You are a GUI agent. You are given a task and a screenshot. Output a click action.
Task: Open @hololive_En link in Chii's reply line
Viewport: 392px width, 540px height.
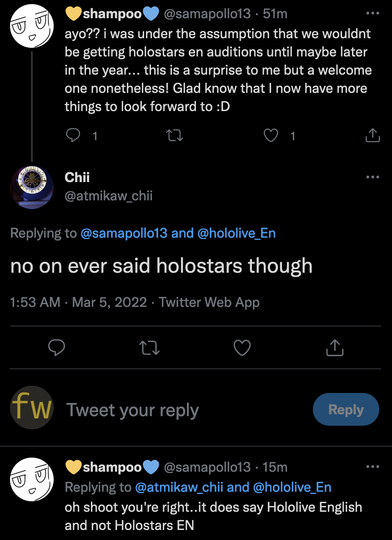236,233
